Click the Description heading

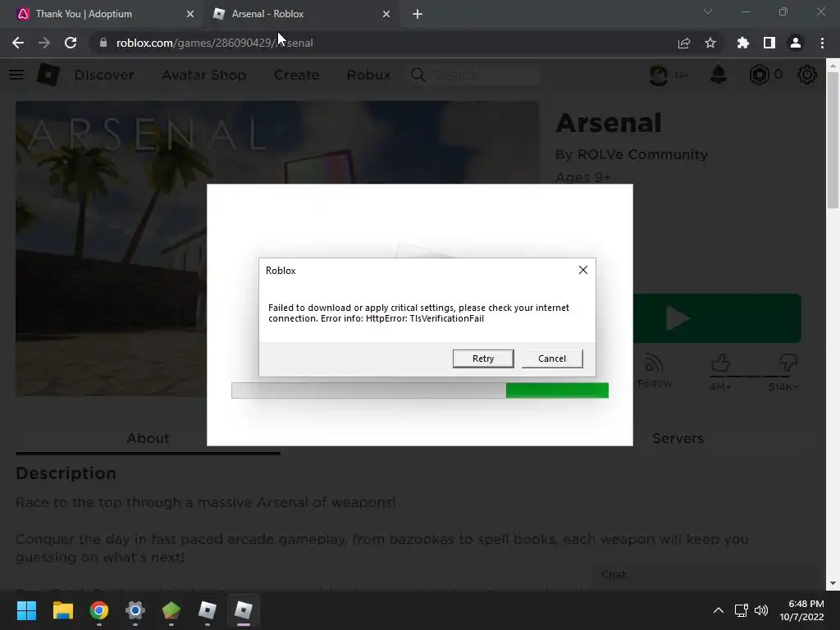pyautogui.click(x=66, y=473)
